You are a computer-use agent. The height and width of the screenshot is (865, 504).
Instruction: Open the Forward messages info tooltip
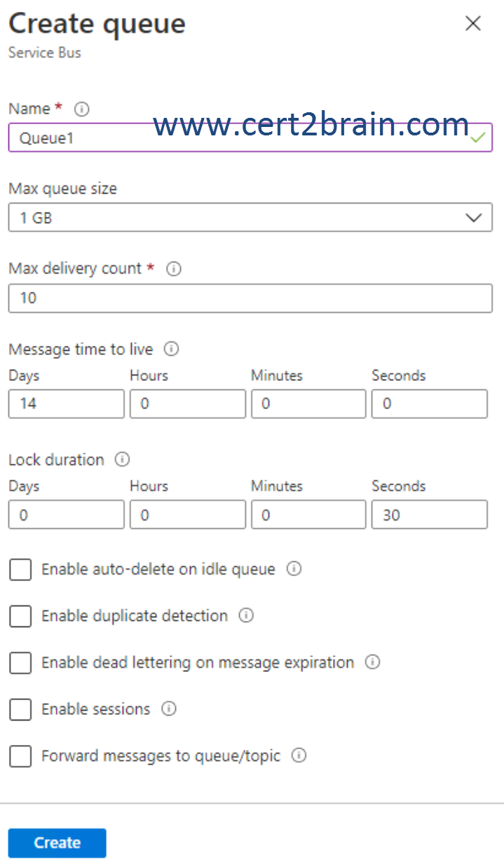coord(299,756)
